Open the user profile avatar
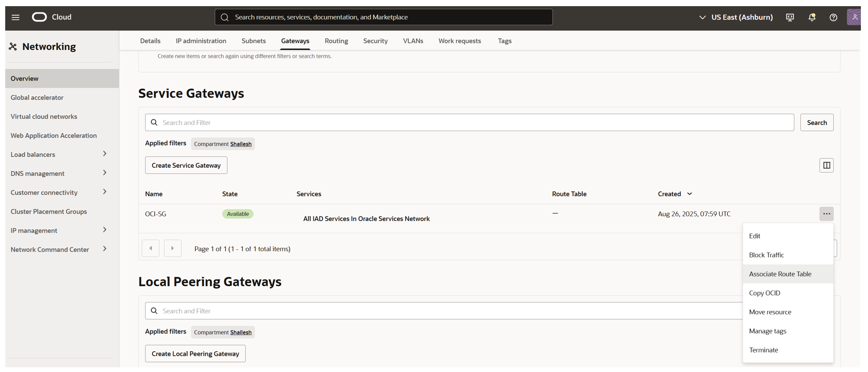 coord(854,17)
